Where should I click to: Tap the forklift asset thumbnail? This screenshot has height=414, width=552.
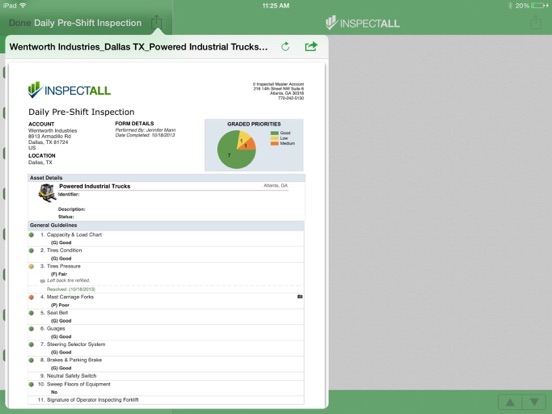[48, 193]
